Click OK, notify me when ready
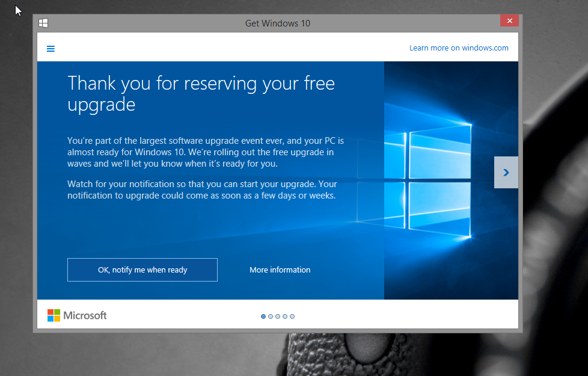Viewport: 588px width, 376px height. 142,270
